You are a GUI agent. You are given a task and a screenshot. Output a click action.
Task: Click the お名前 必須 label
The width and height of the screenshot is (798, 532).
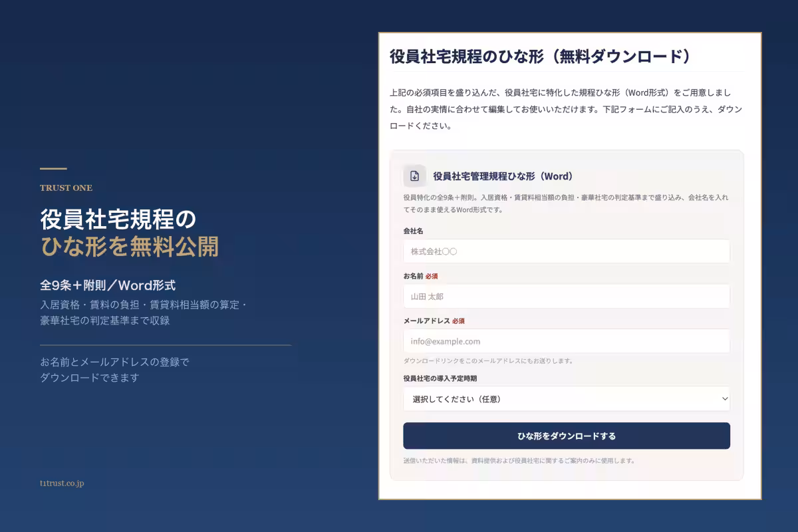coord(420,275)
